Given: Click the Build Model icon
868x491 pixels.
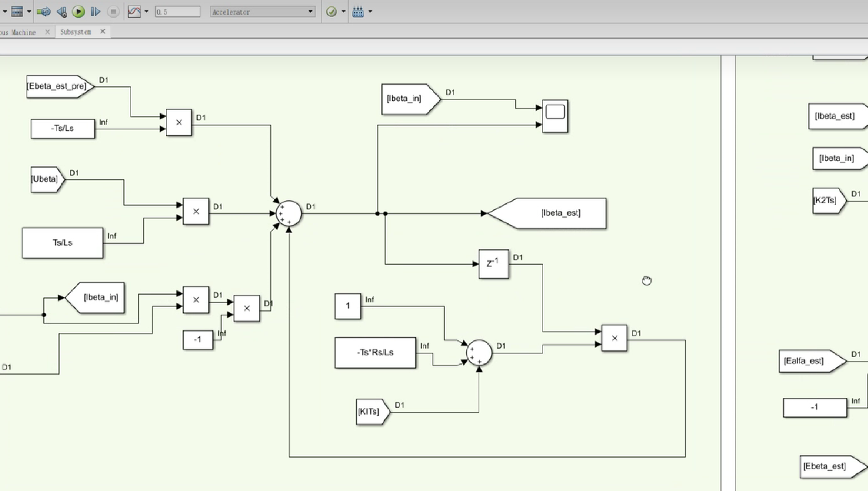Looking at the screenshot, I should tap(358, 12).
